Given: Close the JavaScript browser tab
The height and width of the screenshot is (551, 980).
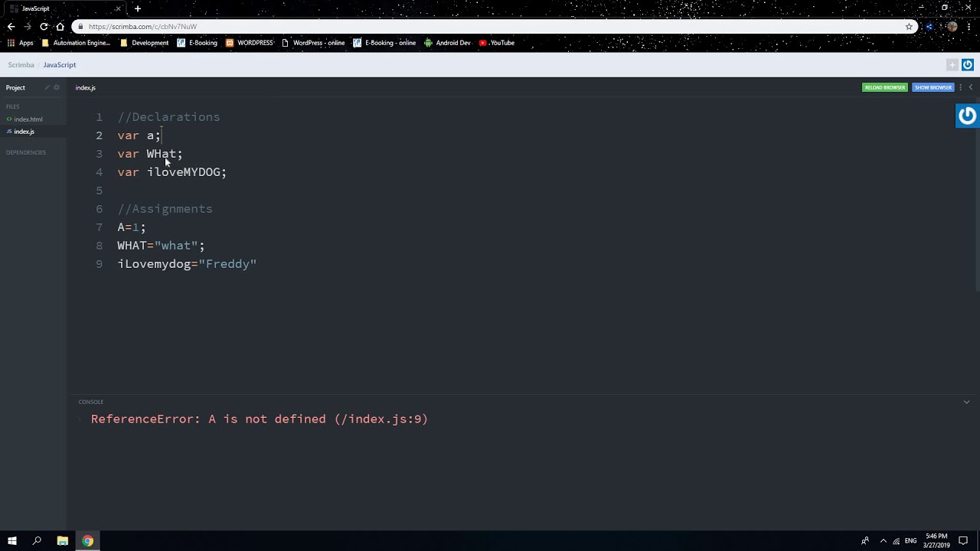Looking at the screenshot, I should pyautogui.click(x=118, y=8).
